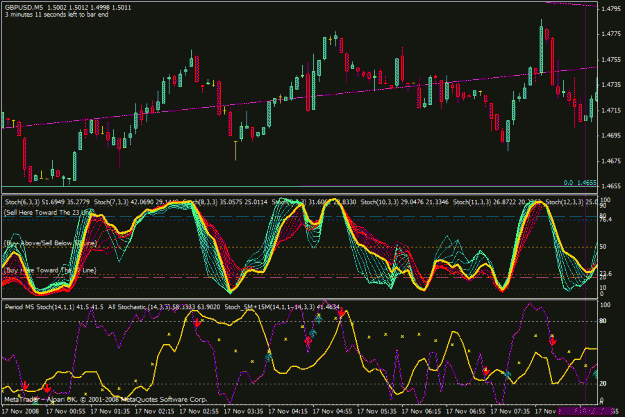Select the 1.4755 price axis label
Screen dimensions: 625x417
tap(610, 59)
